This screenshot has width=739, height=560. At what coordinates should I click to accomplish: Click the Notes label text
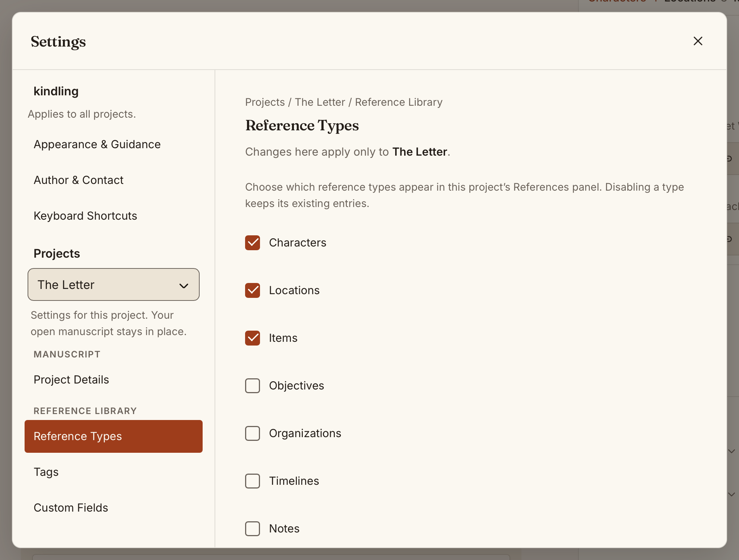tap(284, 529)
